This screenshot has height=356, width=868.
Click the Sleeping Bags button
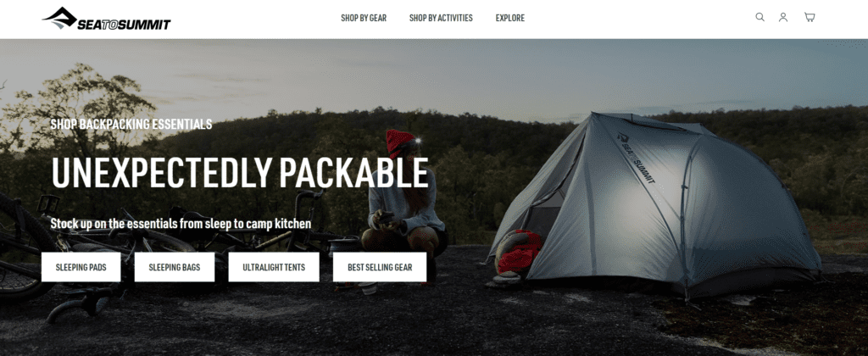[175, 267]
